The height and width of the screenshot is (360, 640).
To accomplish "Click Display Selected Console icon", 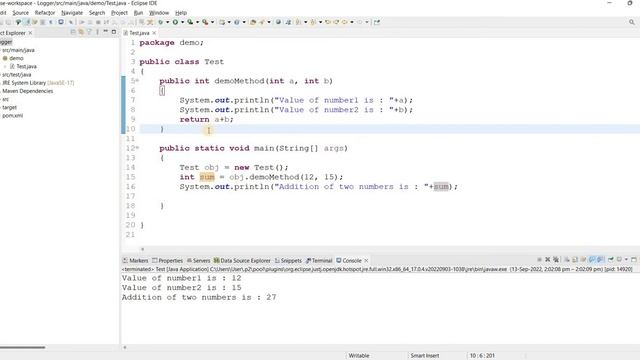I will coord(619,260).
